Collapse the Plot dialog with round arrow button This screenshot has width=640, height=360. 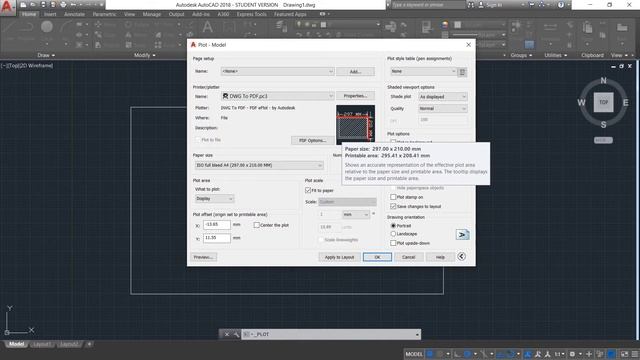coord(461,256)
